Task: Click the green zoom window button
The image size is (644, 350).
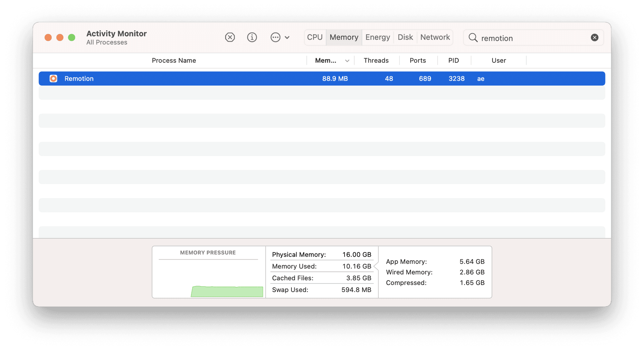Action: tap(71, 37)
